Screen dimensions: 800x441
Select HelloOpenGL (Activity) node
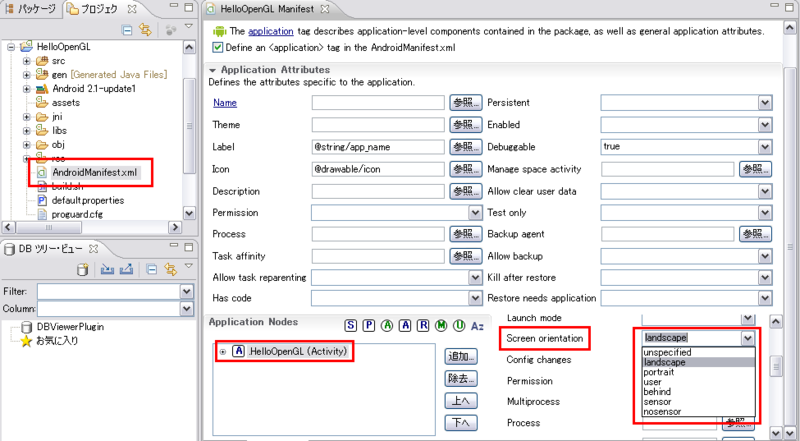[297, 351]
